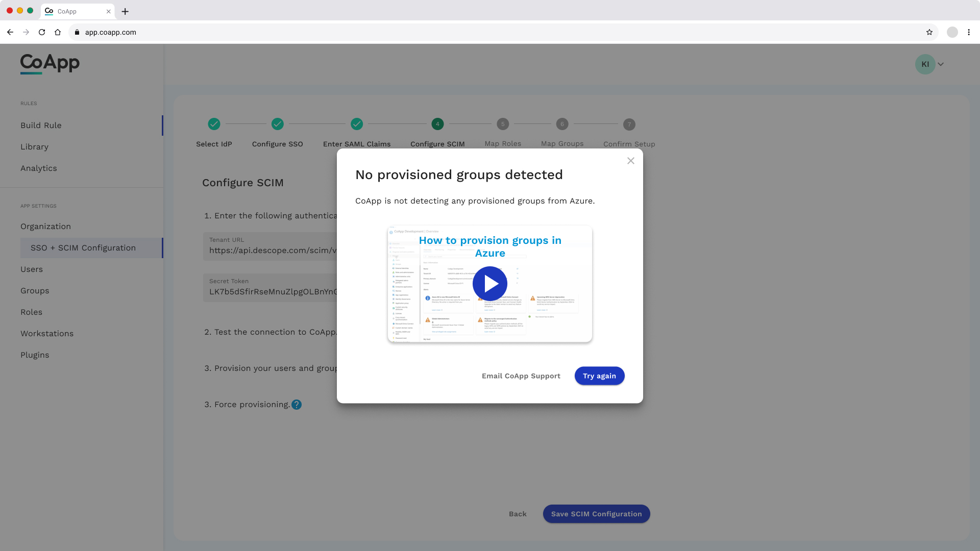Viewport: 980px width, 551px height.
Task: Click the Force provisioning help icon
Action: point(297,405)
